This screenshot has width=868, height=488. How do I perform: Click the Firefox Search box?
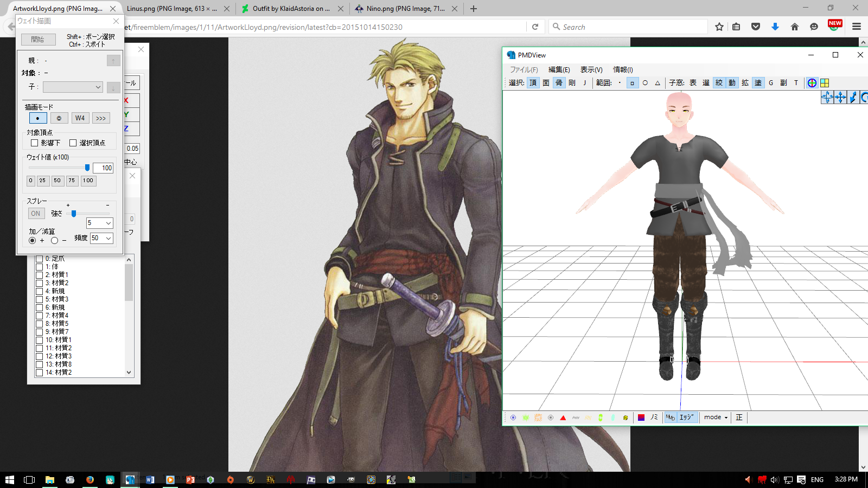click(628, 27)
